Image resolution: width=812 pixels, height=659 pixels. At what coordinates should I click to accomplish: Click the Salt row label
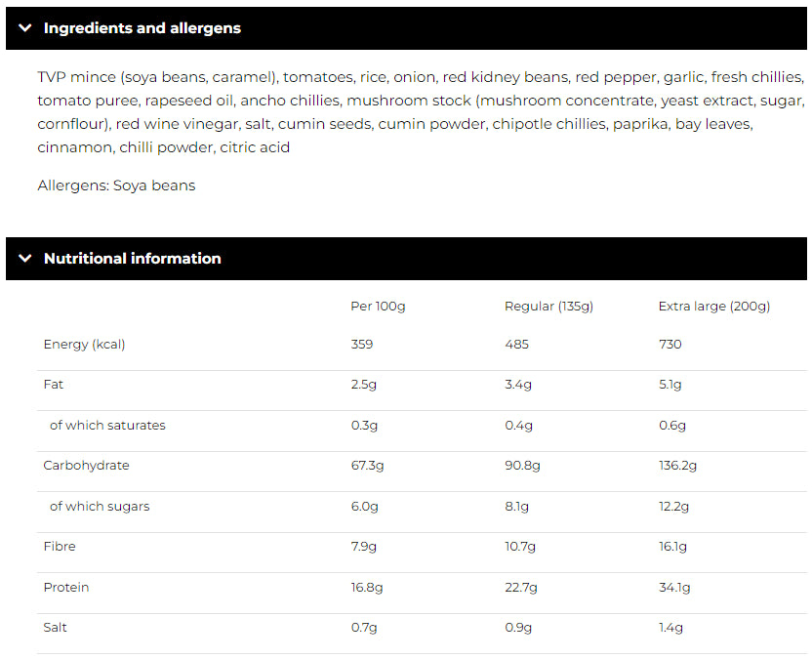coord(56,628)
